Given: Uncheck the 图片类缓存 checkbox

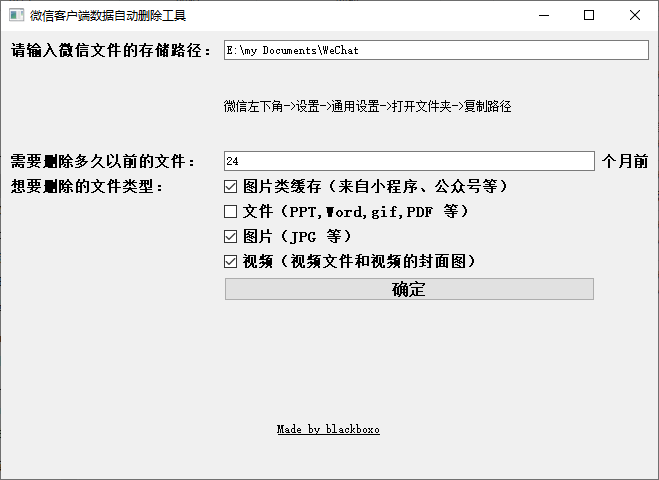Looking at the screenshot, I should pyautogui.click(x=230, y=187).
